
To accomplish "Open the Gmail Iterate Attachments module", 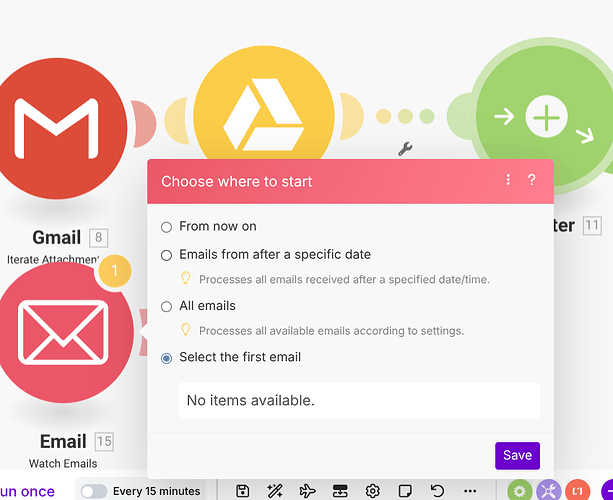I will [57, 128].
